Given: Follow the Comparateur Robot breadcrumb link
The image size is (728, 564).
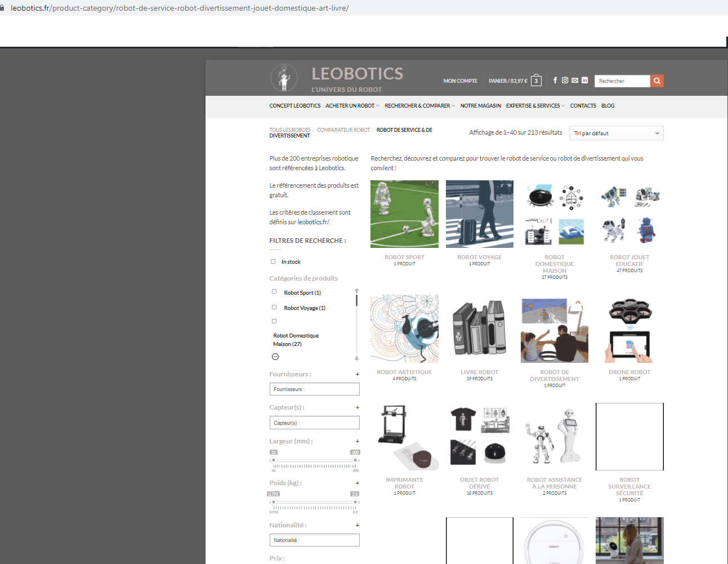Looking at the screenshot, I should [343, 130].
